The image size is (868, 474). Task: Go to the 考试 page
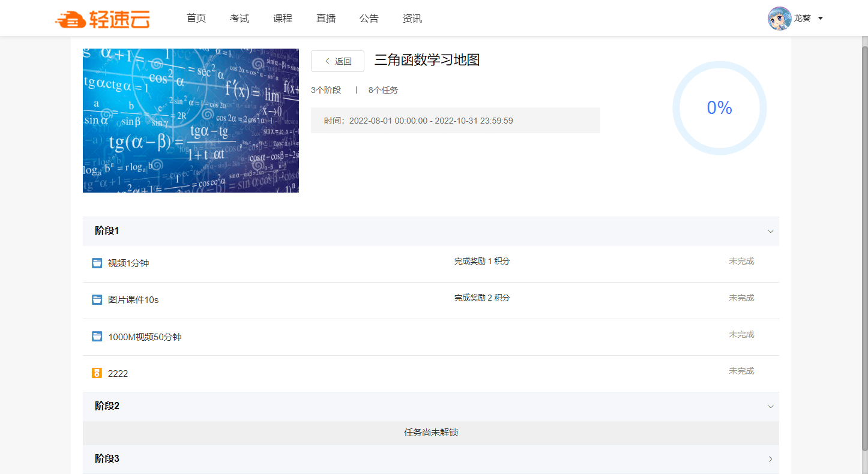click(240, 19)
